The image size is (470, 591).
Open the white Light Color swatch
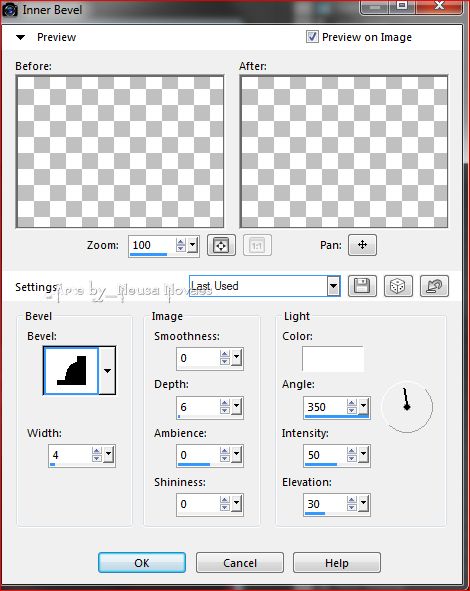333,359
